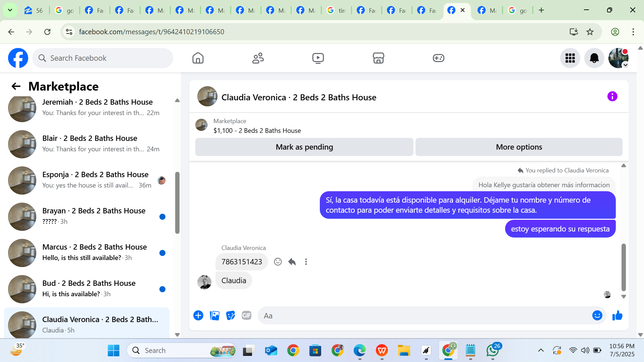Open Chrome three-dot menu

(x=633, y=32)
